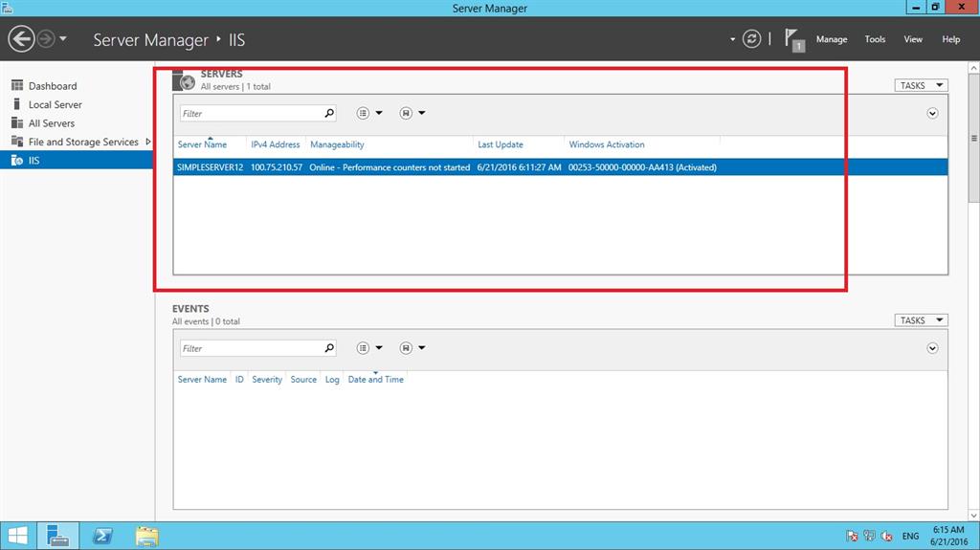The width and height of the screenshot is (980, 550).
Task: Click 'Online - Performance counters not started' cell
Action: pyautogui.click(x=390, y=167)
